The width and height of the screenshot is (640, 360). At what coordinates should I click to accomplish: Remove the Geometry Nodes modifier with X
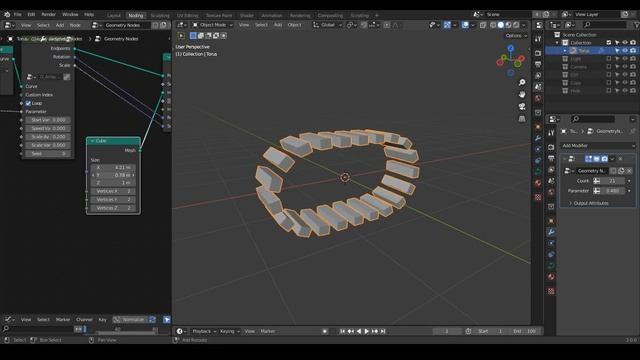click(620, 159)
